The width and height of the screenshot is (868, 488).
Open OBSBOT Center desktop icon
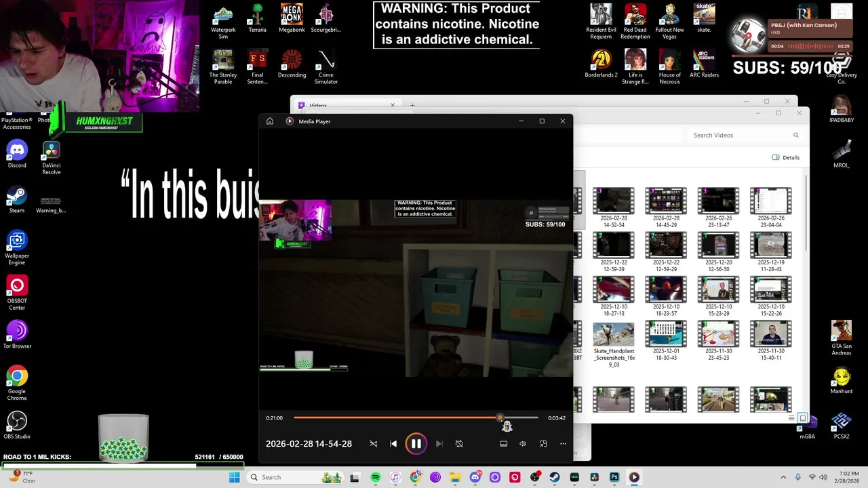click(17, 293)
